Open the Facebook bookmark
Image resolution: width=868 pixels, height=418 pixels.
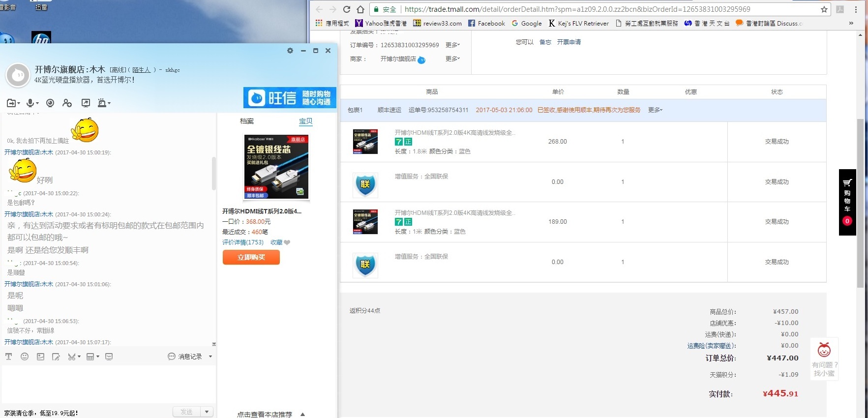(x=486, y=23)
